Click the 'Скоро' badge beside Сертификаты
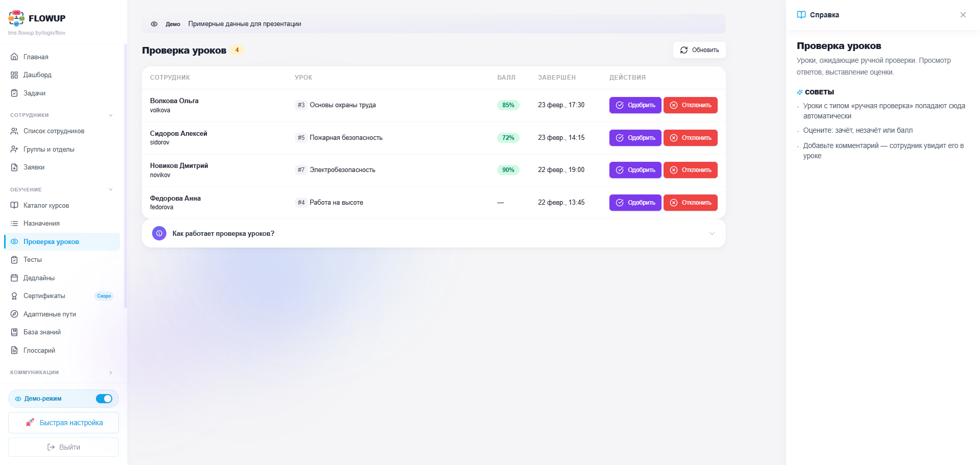Viewport: 980px width, 465px height. 104,296
